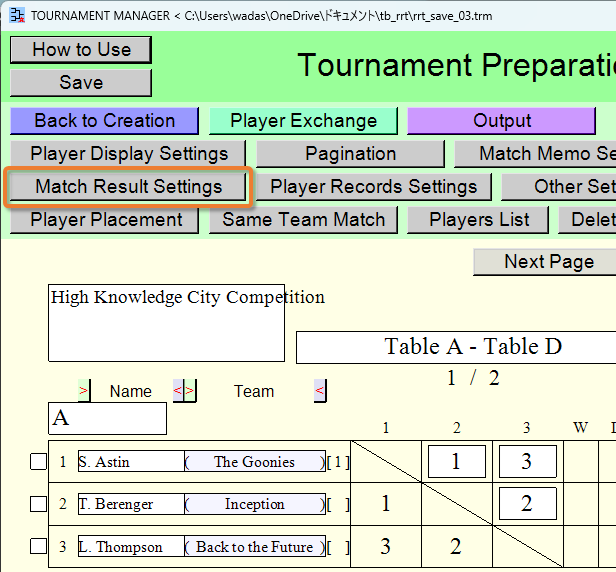Click the L. Thompson name field
The height and width of the screenshot is (572, 616).
pos(131,546)
